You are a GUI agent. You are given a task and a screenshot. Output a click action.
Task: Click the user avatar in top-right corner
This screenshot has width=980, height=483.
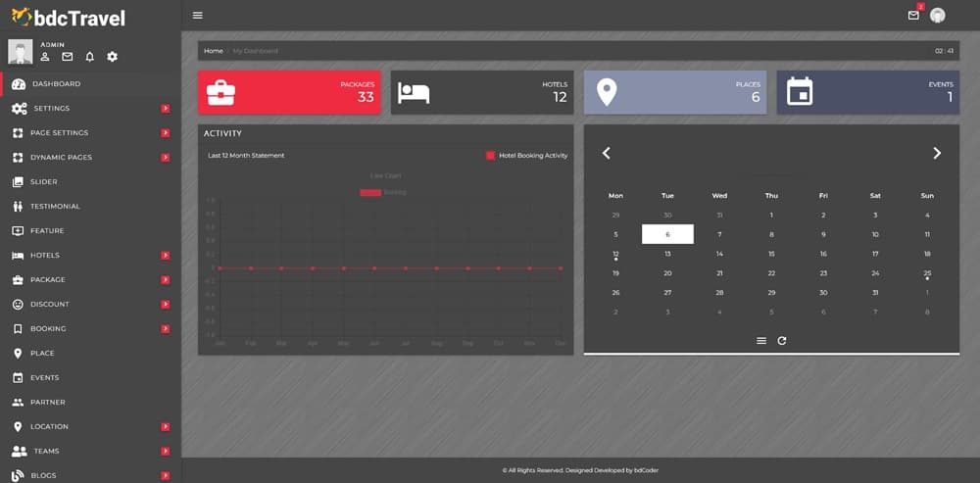(938, 15)
